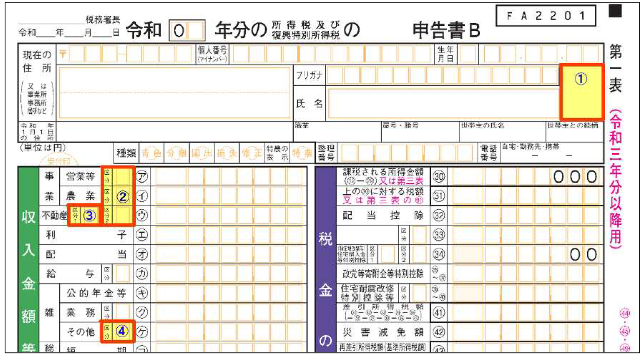Click the 給与 ㋕ amount field
Image resolution: width=644 pixels, height=357 pixels.
click(229, 274)
